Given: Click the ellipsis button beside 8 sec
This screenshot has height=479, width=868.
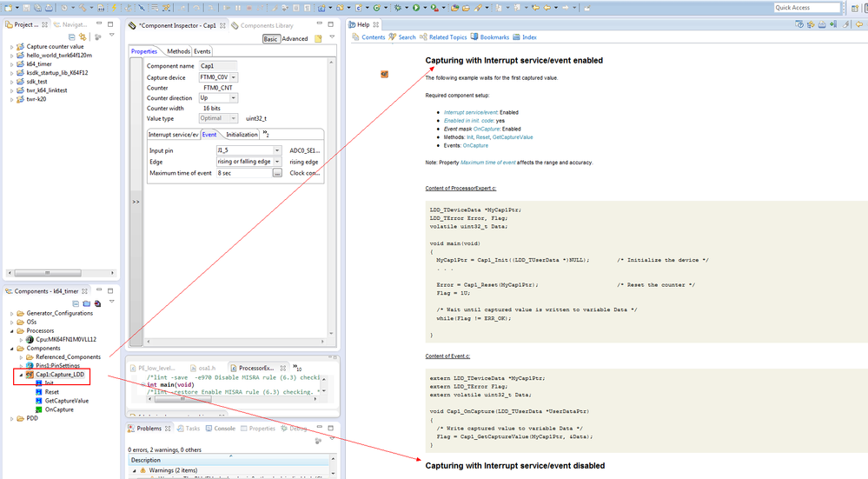Looking at the screenshot, I should (277, 173).
